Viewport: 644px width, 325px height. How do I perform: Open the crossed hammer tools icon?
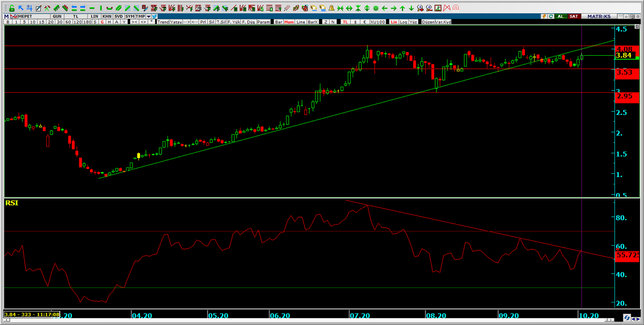[47, 8]
